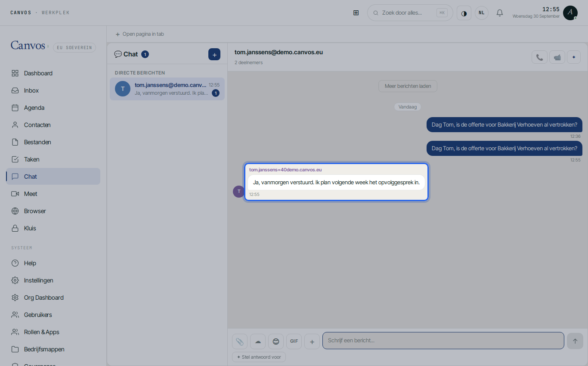Click the cloud file icon in composer
Screen dimensions: 588x366
[x=258, y=341]
